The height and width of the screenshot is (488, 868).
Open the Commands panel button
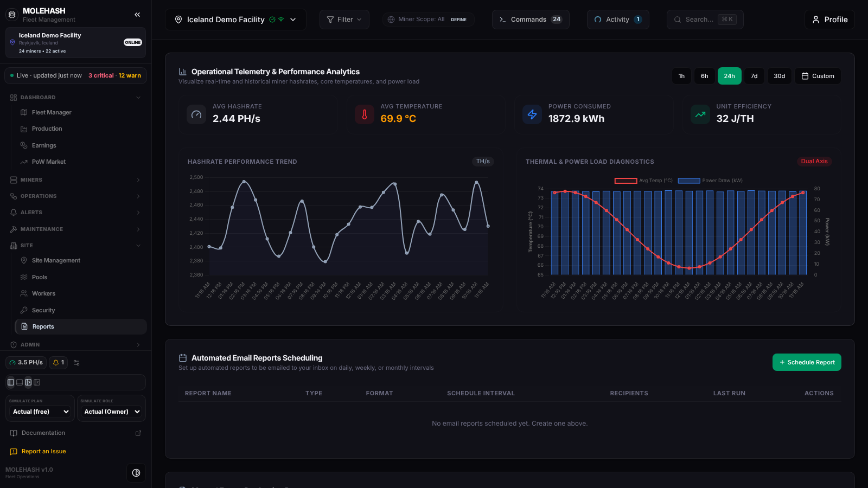[x=531, y=20]
